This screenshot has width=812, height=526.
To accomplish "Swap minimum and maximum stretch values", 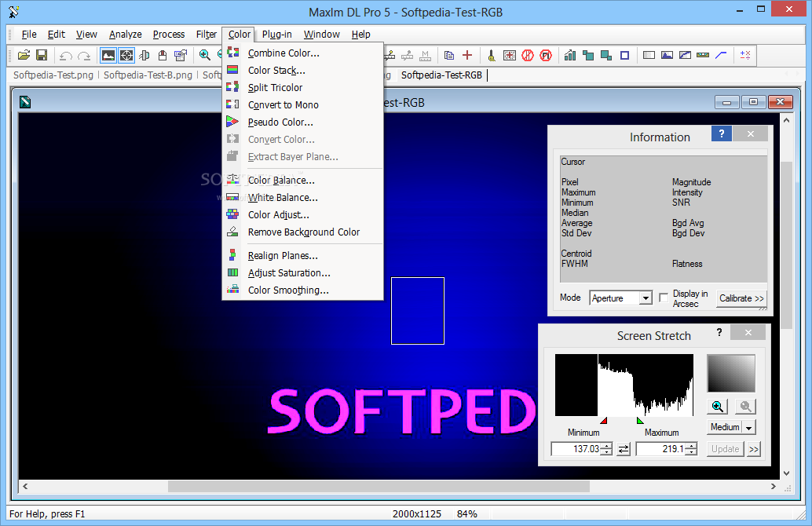I will (x=624, y=449).
